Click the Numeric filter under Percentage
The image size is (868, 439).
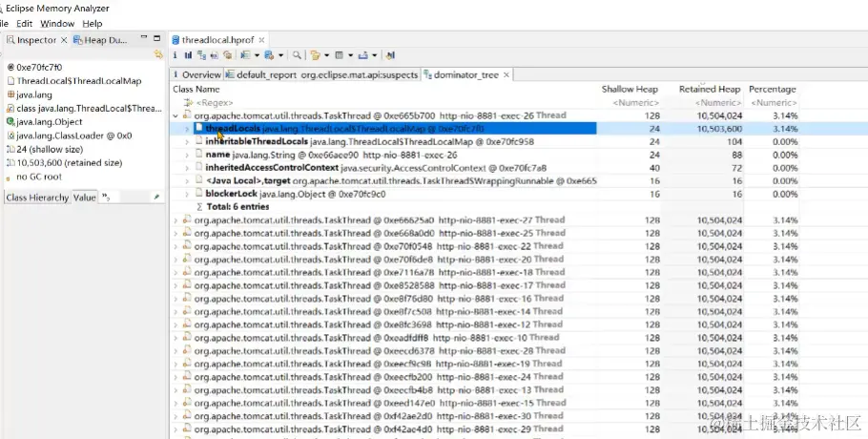pyautogui.click(x=774, y=103)
